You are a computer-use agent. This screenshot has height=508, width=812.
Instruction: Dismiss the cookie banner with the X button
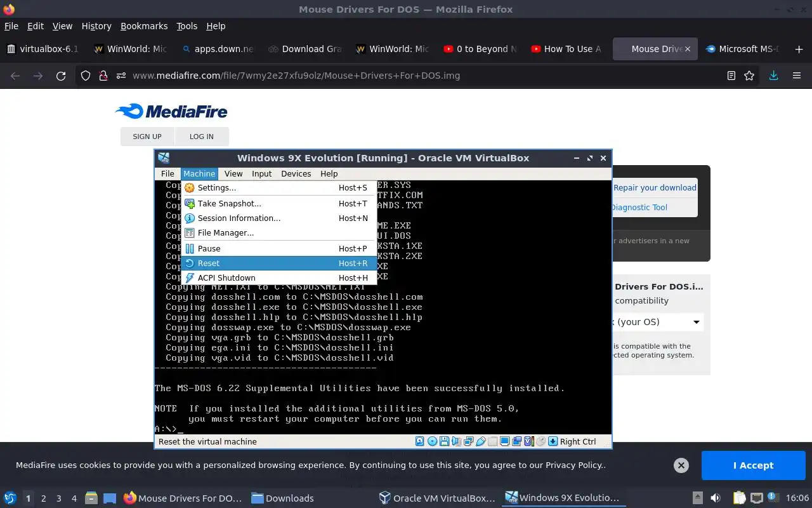coord(681,465)
